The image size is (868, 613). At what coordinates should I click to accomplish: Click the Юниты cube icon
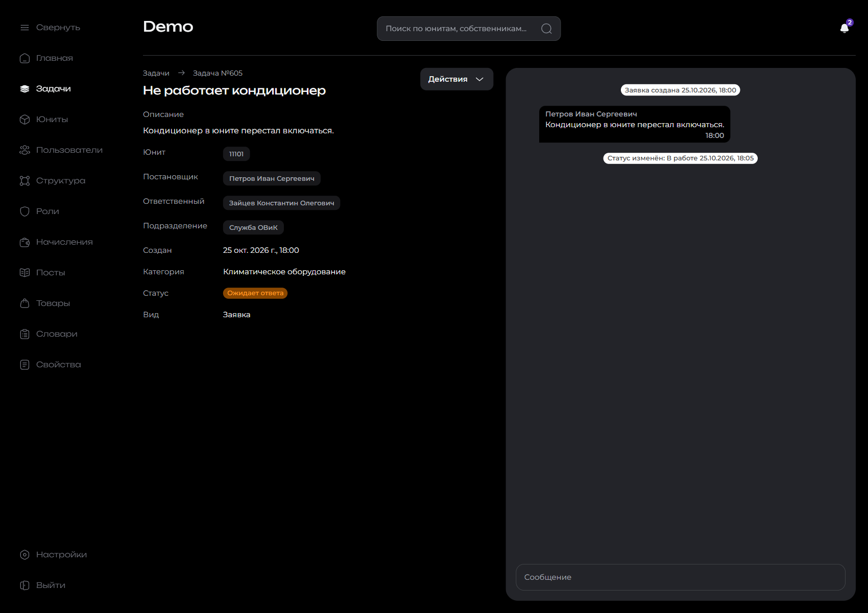[25, 120]
